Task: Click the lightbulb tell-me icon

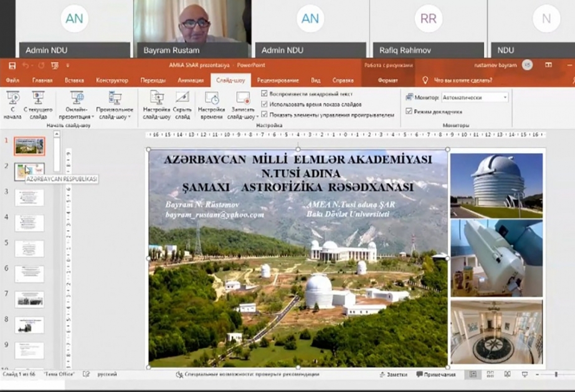Action: (x=425, y=80)
